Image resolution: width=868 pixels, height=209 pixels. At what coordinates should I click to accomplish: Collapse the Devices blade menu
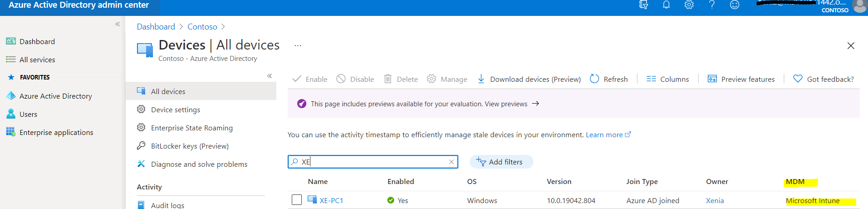click(269, 76)
